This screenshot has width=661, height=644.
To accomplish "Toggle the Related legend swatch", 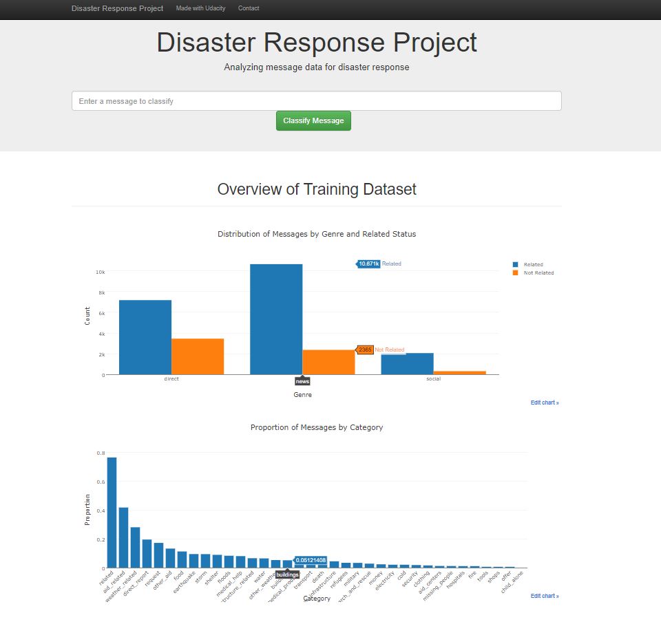I will (515, 264).
